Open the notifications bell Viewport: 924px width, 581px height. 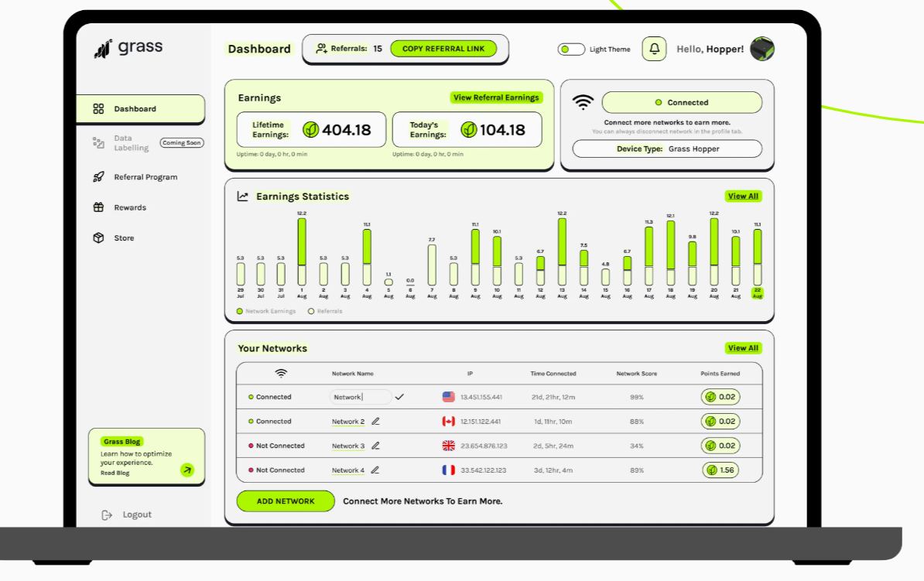pos(654,49)
